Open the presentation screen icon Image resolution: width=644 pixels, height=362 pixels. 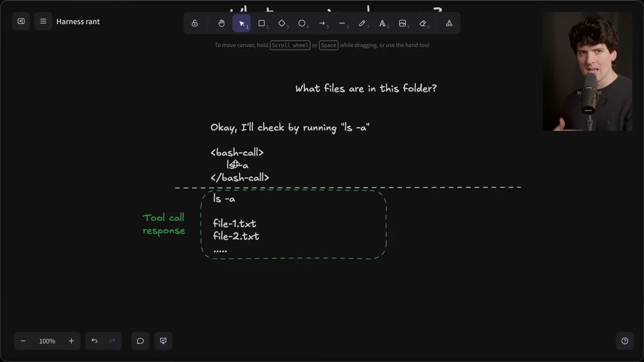tap(163, 341)
